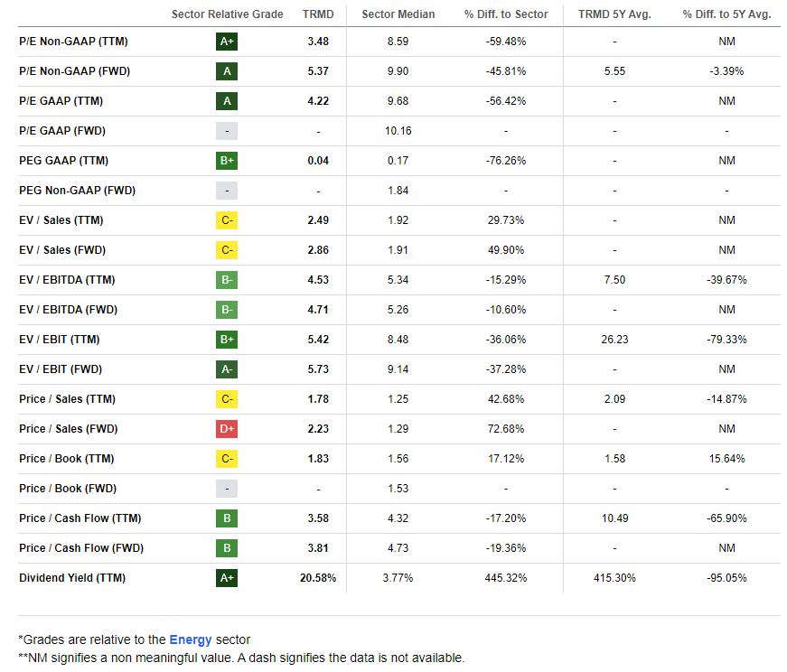Select the EV / Sales (FWD) row label
Image resolution: width=787 pixels, height=672 pixels.
click(62, 250)
